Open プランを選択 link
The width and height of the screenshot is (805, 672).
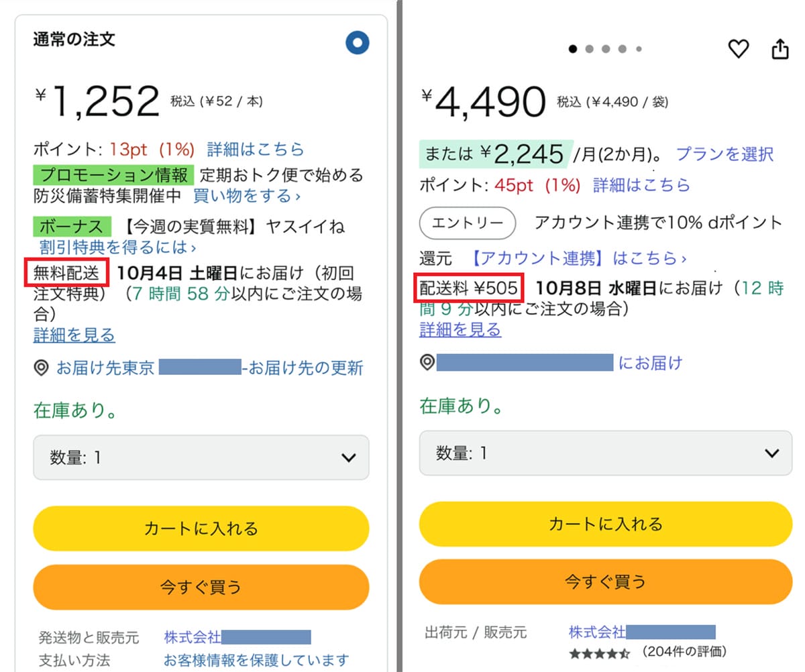724,154
